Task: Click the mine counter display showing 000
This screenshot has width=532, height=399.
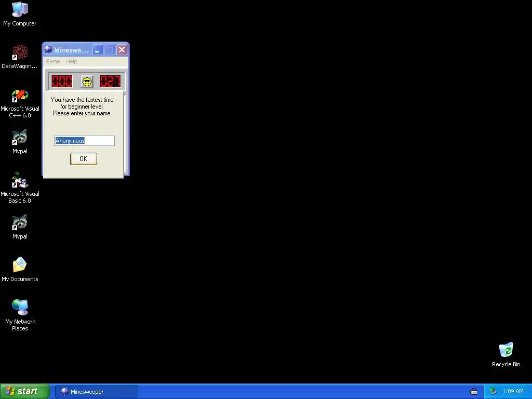Action: click(62, 82)
